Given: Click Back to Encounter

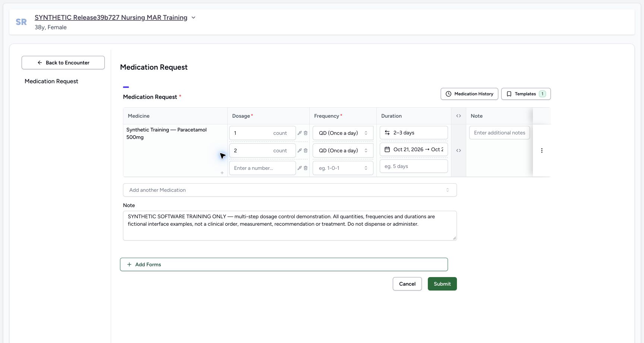Looking at the screenshot, I should click(63, 63).
